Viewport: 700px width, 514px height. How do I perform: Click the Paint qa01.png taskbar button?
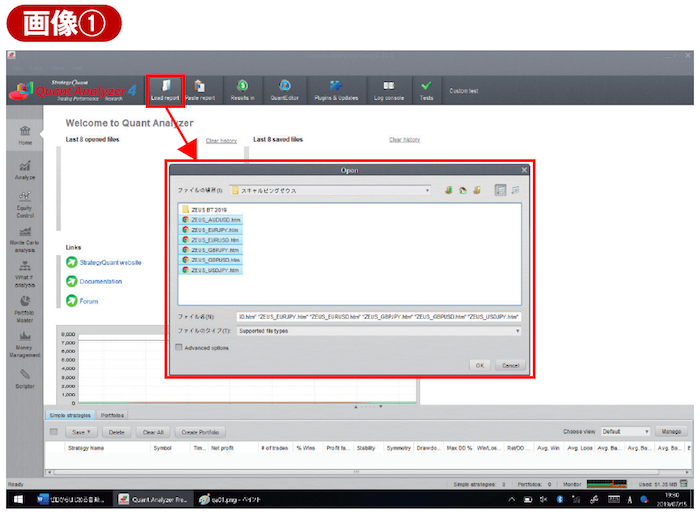[230, 499]
